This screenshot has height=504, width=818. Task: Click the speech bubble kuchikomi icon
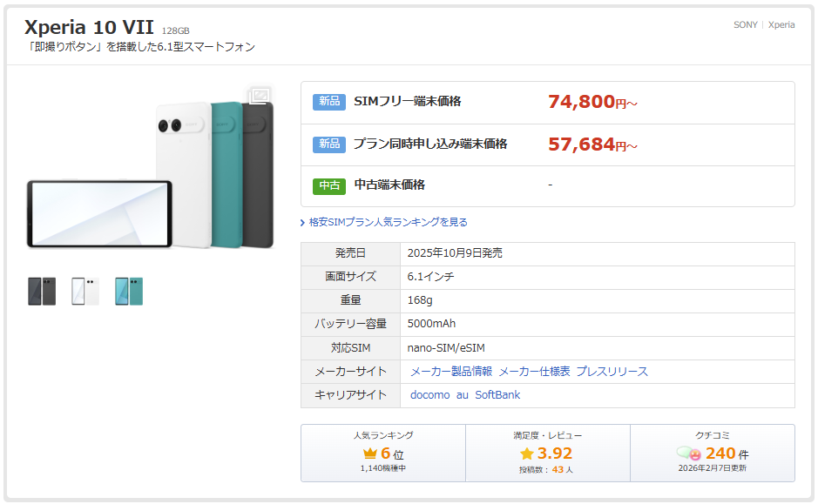[x=689, y=454]
